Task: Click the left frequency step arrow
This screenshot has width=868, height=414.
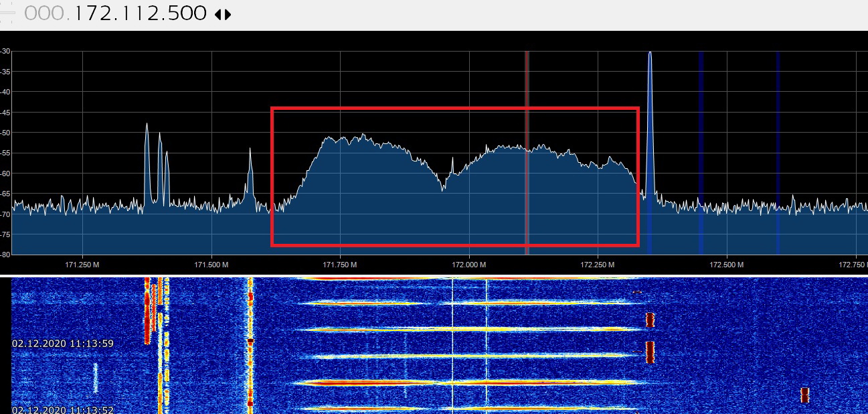Action: coord(218,14)
